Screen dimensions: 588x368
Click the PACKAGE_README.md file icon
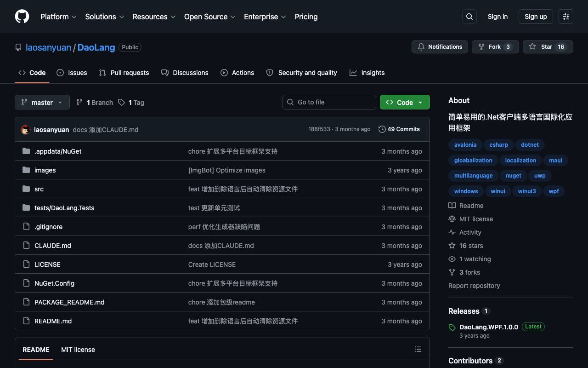coord(26,302)
